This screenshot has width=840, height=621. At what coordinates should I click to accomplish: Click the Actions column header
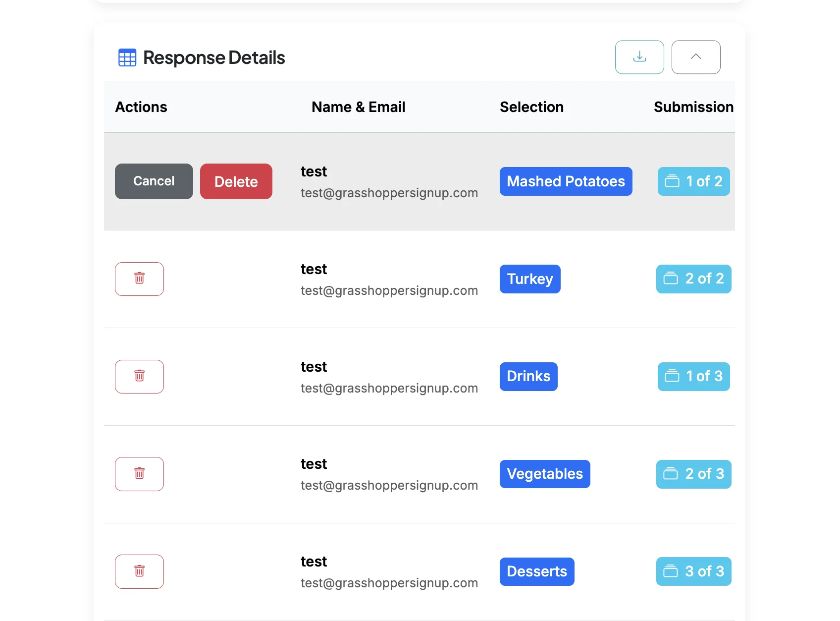(x=141, y=107)
